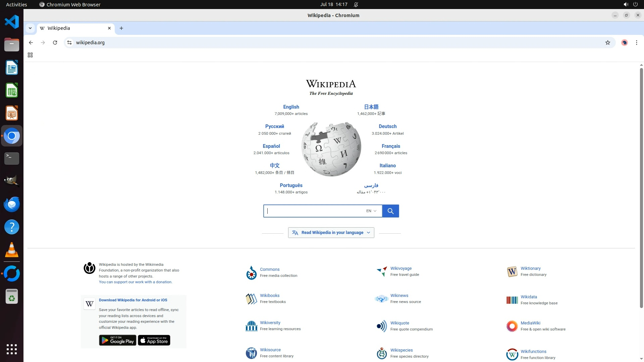Open a new browser tab
This screenshot has height=362, width=644.
point(121,28)
